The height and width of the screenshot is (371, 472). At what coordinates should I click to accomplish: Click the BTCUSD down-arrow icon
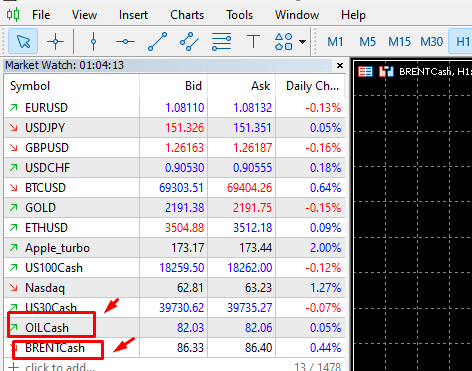13,188
